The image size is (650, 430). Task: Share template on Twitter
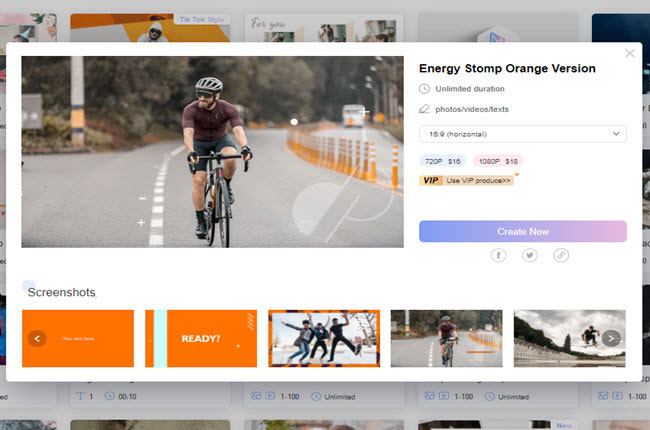530,255
